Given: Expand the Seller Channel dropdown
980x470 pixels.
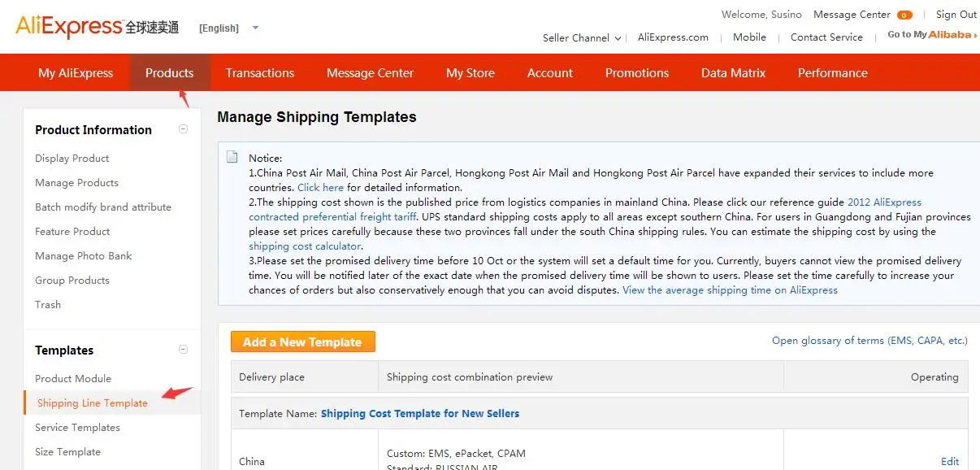Looking at the screenshot, I should point(582,37).
